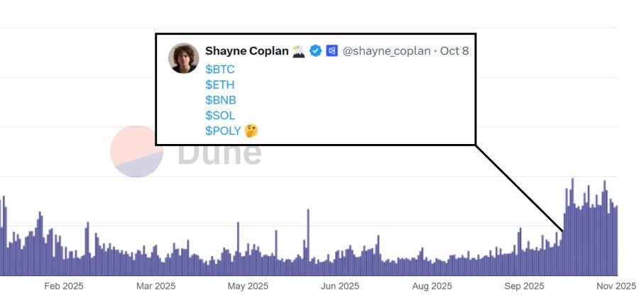Click the eagle emoji beside the name
Viewport: 644px width, 298px height.
pos(299,51)
